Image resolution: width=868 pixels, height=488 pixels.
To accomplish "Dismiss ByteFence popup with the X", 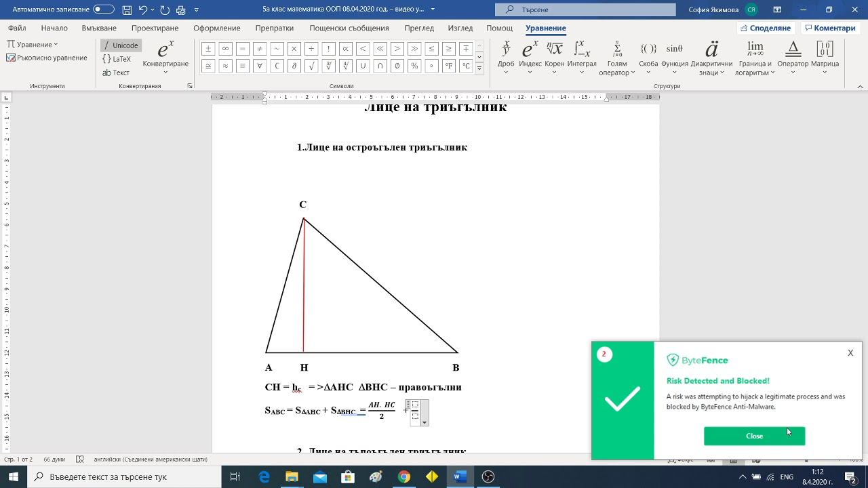I will click(850, 353).
